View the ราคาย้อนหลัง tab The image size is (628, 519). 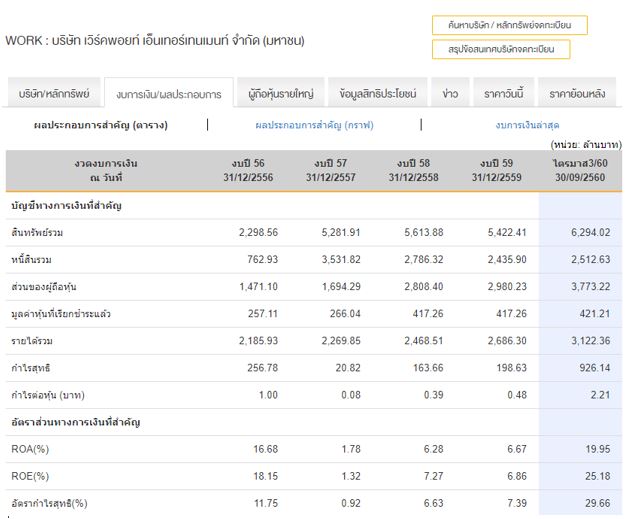click(x=577, y=93)
